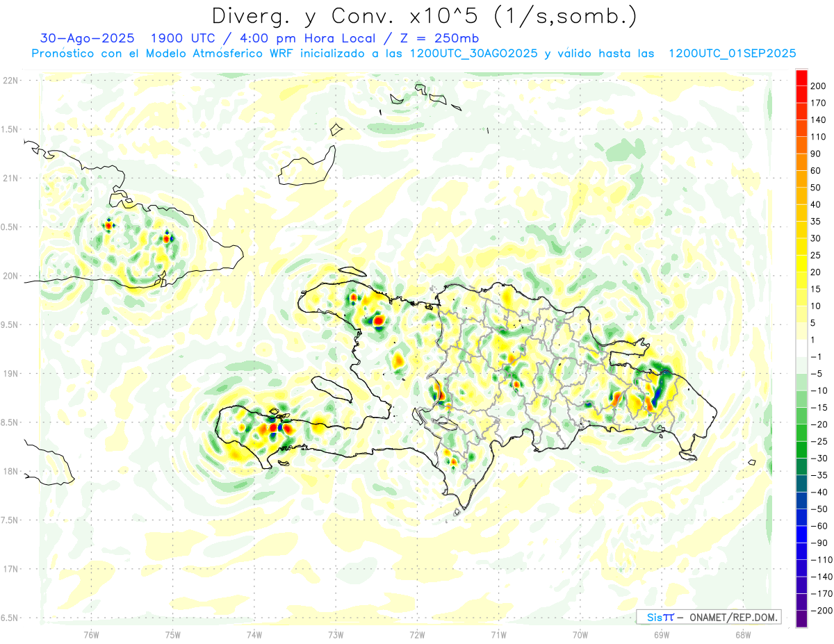Click the "-40" color bar label
This screenshot has width=834, height=644.
click(x=819, y=492)
